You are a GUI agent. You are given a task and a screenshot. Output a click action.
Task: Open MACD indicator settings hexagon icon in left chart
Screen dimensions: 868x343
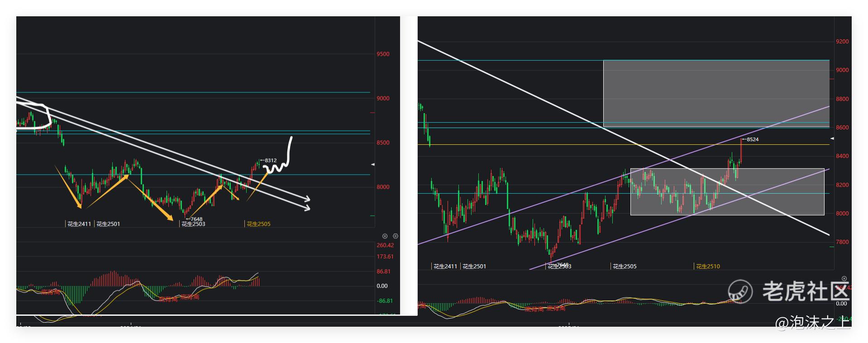click(x=395, y=236)
